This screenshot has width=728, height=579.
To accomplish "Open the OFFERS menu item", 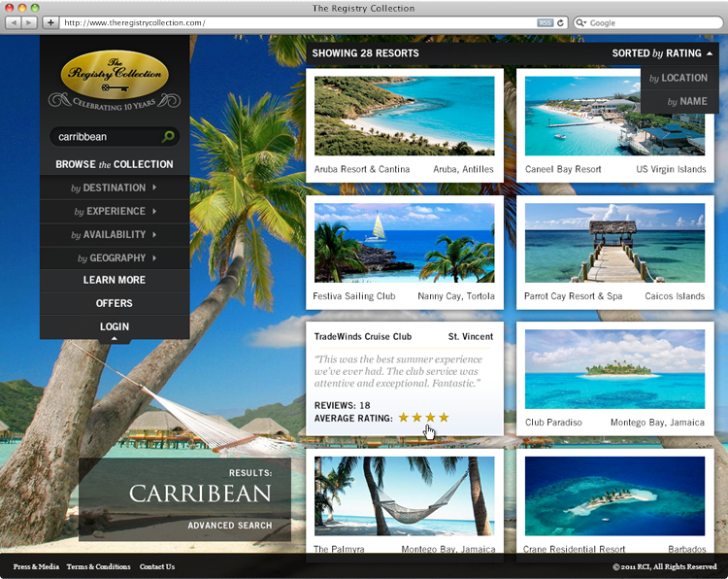I will [115, 303].
